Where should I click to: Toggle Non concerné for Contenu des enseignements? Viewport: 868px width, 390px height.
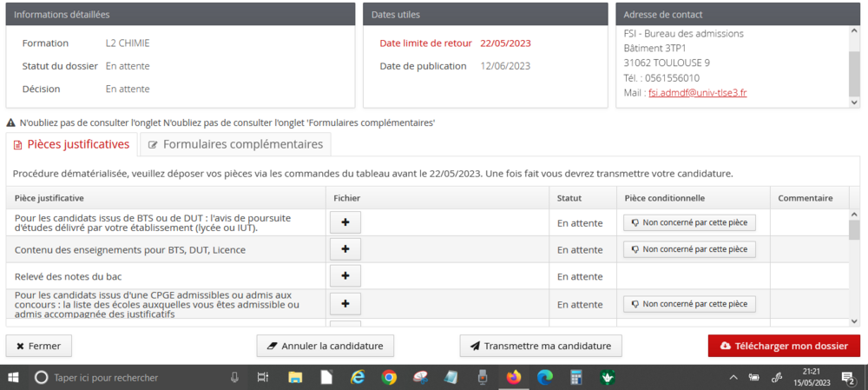click(x=689, y=249)
